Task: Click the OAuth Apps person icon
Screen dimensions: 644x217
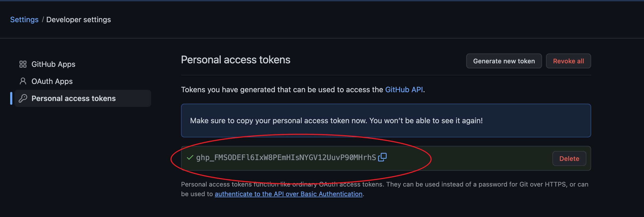Action: tap(23, 81)
